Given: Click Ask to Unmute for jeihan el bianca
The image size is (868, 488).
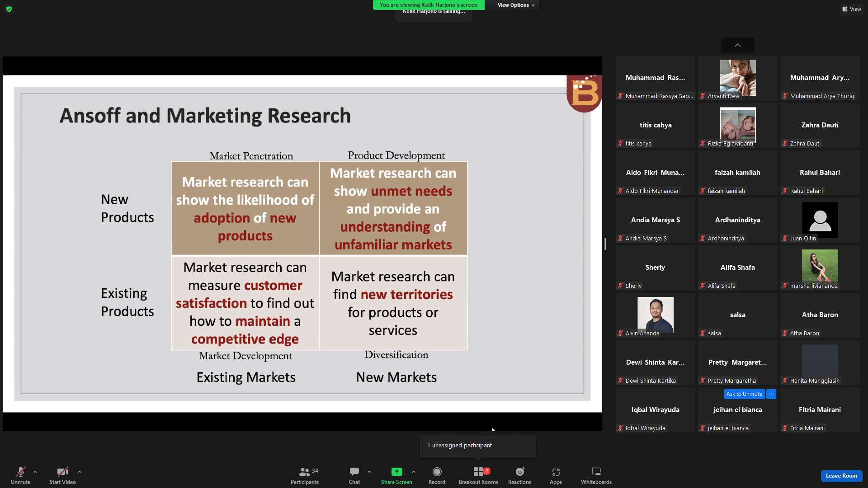Looking at the screenshot, I should pyautogui.click(x=745, y=394).
